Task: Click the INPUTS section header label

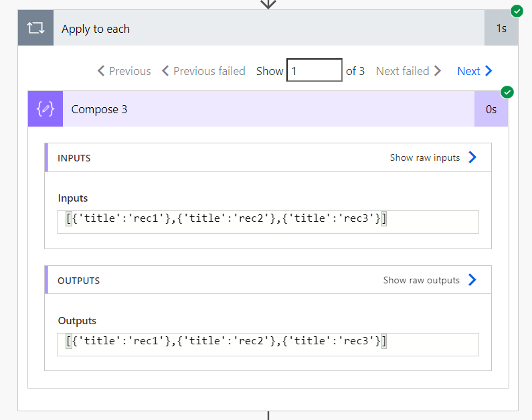Action: (x=74, y=158)
